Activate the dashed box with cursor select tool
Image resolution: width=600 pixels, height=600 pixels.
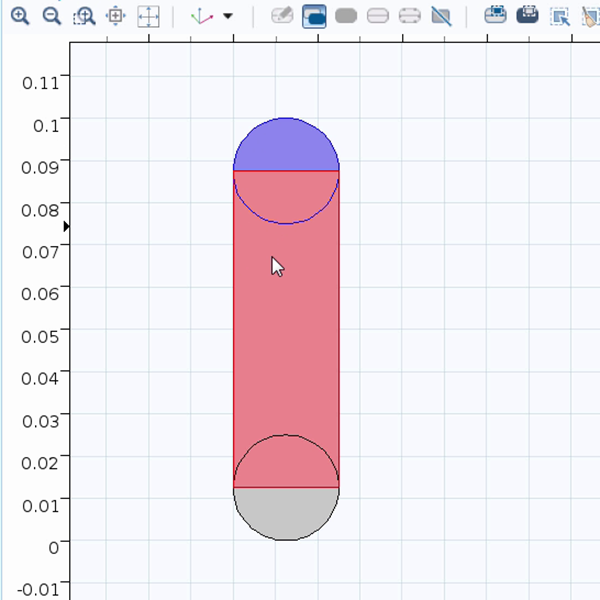[560, 16]
